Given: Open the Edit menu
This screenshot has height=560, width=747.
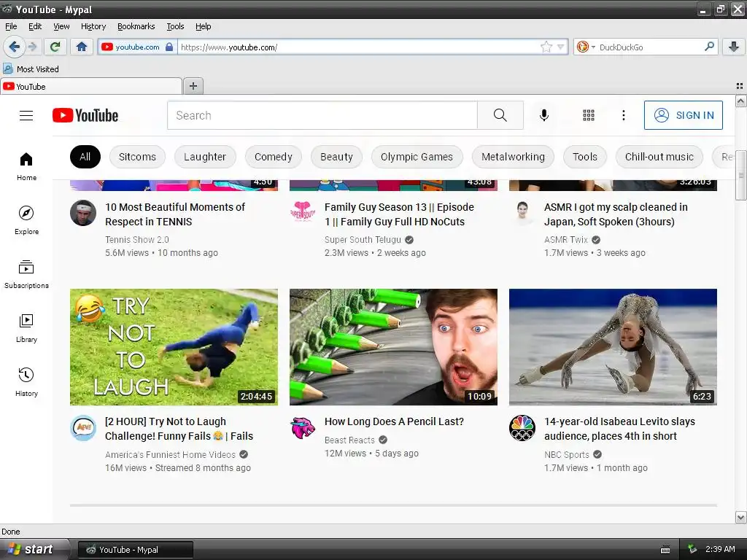Looking at the screenshot, I should coord(35,26).
